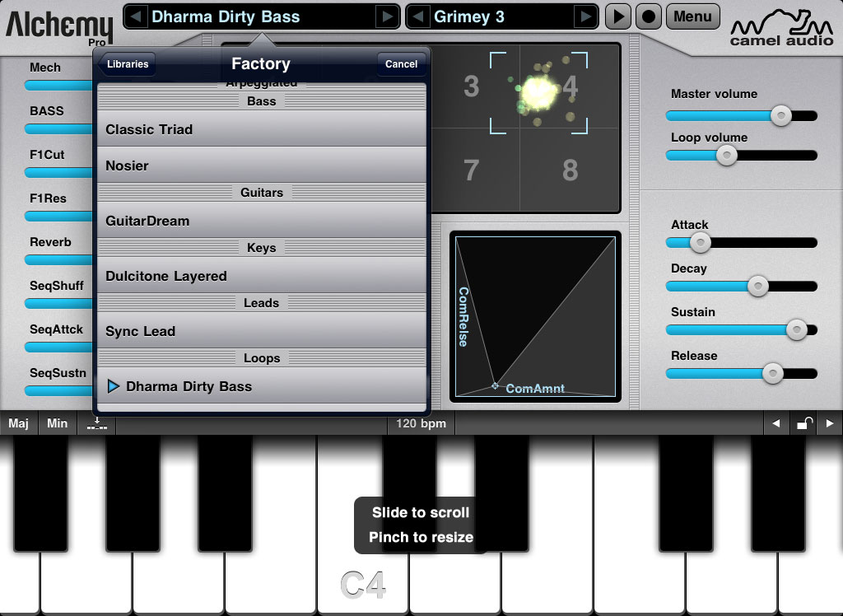843x616 pixels.
Task: Click the Sustain slider knob
Action: (x=796, y=329)
